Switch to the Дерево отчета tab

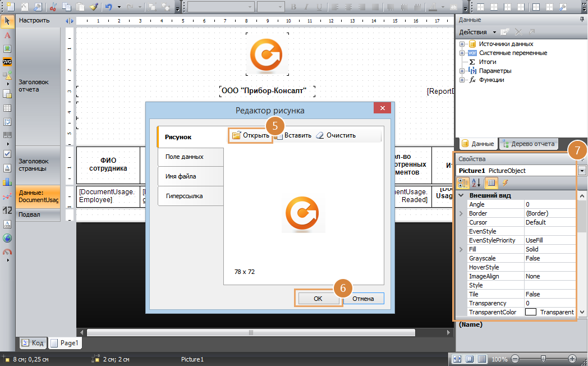[529, 144]
